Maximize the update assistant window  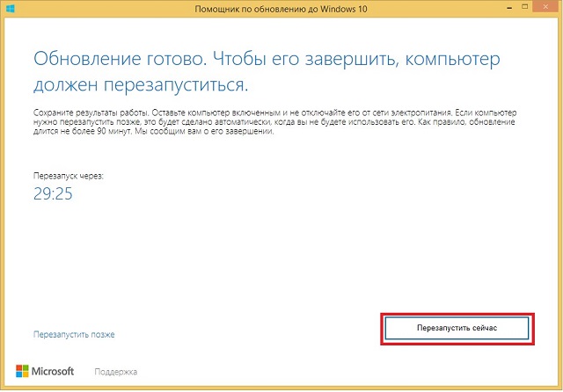[x=525, y=7]
